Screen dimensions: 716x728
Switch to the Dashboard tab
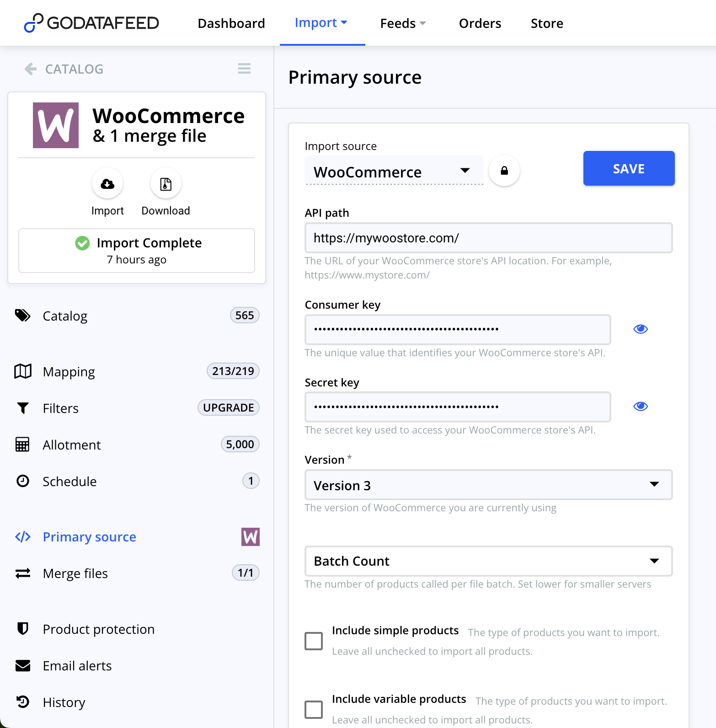coord(231,23)
